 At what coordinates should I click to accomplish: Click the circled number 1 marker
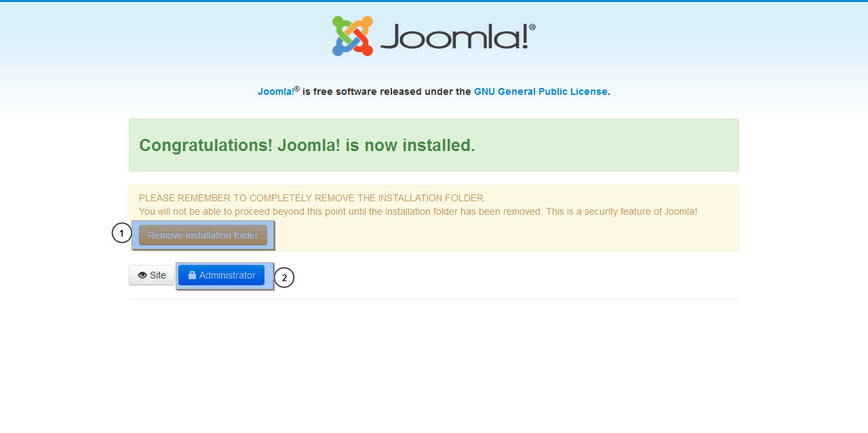click(x=121, y=233)
